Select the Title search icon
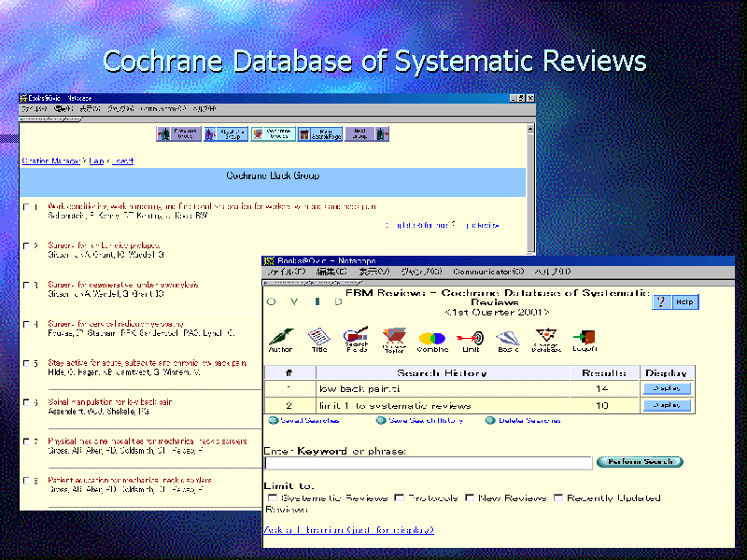Screen dimensions: 747x560 point(318,338)
